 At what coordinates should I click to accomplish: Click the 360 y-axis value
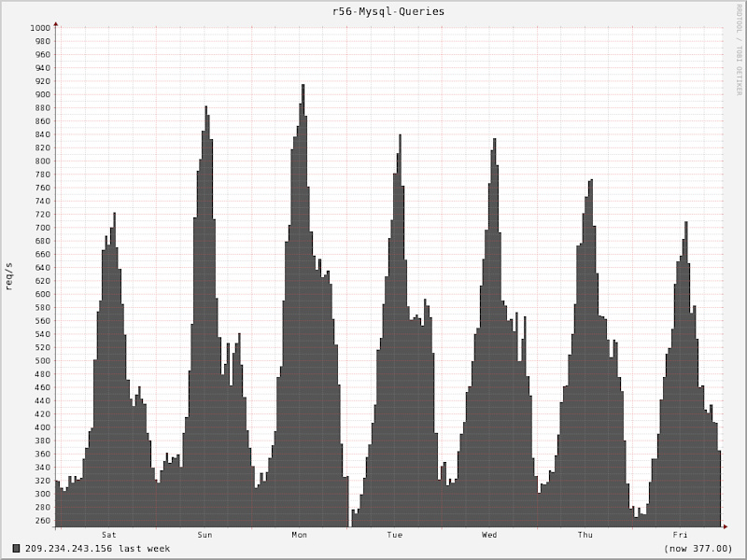coord(42,454)
